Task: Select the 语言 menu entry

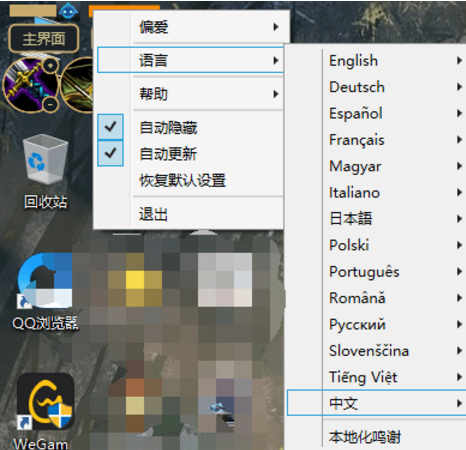Action: tap(190, 60)
